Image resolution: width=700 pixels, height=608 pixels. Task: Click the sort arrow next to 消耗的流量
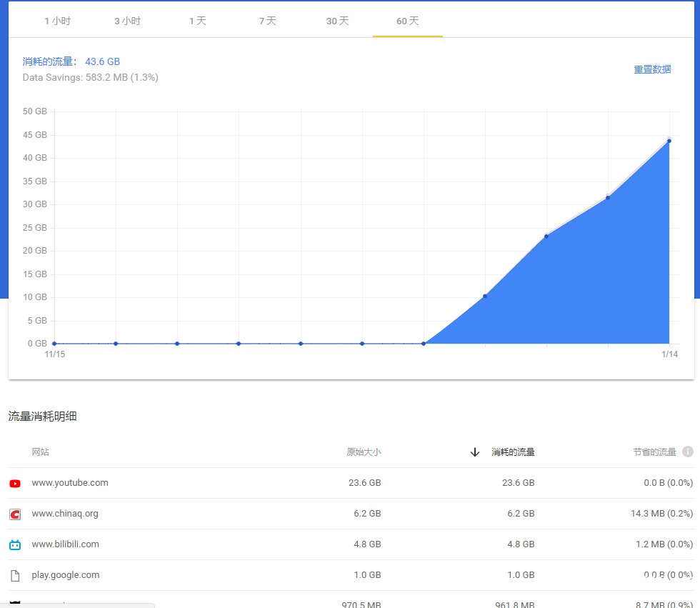pos(474,452)
